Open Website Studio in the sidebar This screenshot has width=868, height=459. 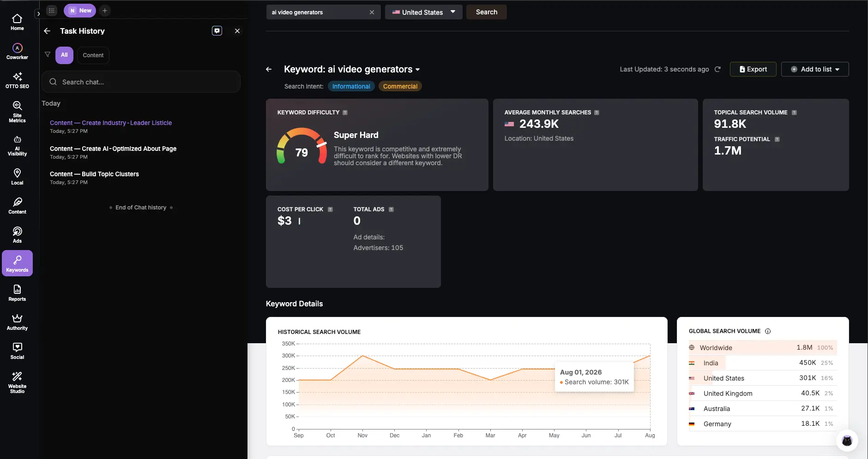point(17,382)
